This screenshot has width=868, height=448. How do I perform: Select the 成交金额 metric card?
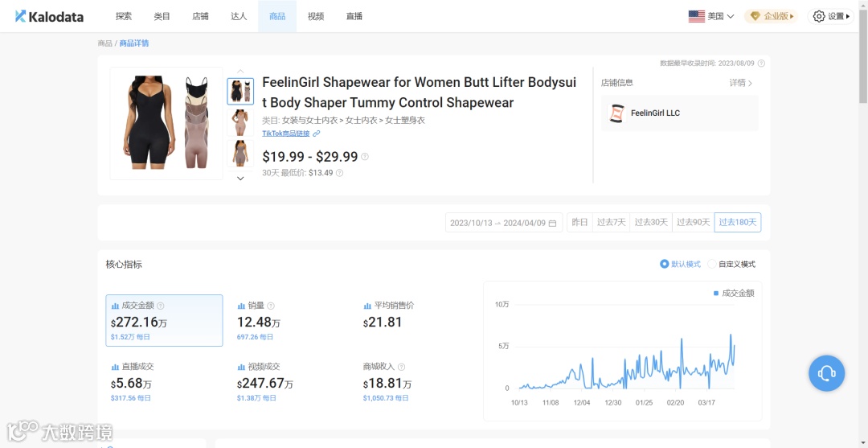(x=165, y=321)
